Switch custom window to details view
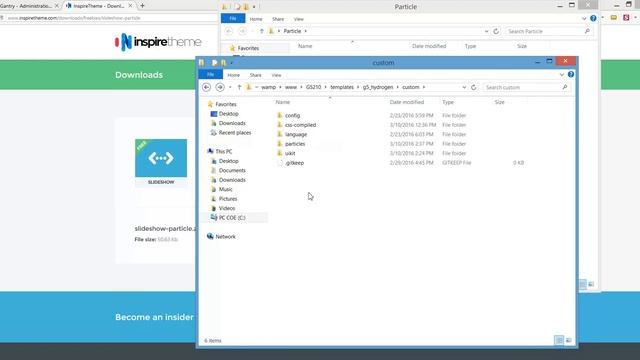This screenshot has height=360, width=640. [559, 340]
